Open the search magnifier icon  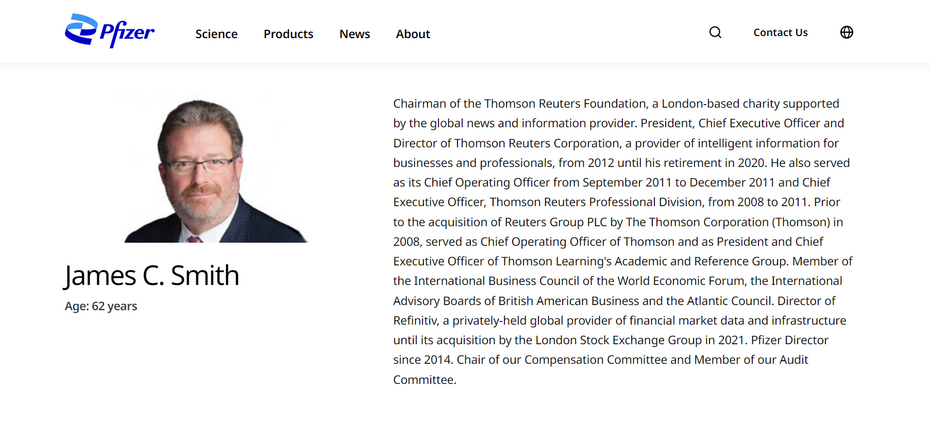coord(715,32)
